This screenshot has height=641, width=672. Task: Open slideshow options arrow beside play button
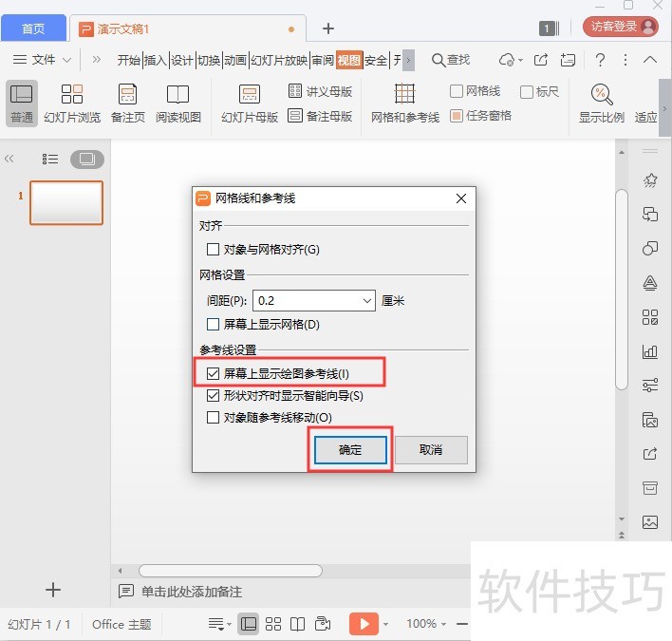click(385, 624)
